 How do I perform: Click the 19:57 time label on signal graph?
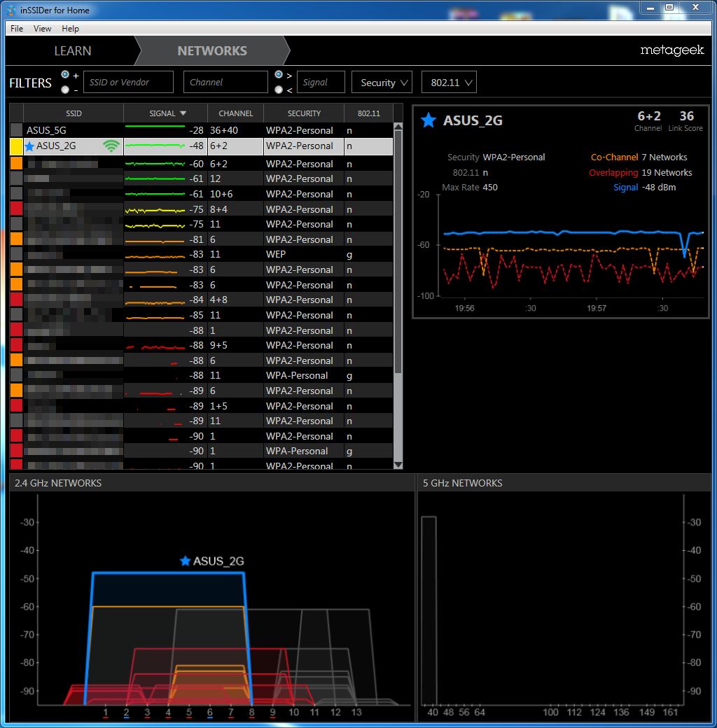click(x=597, y=308)
